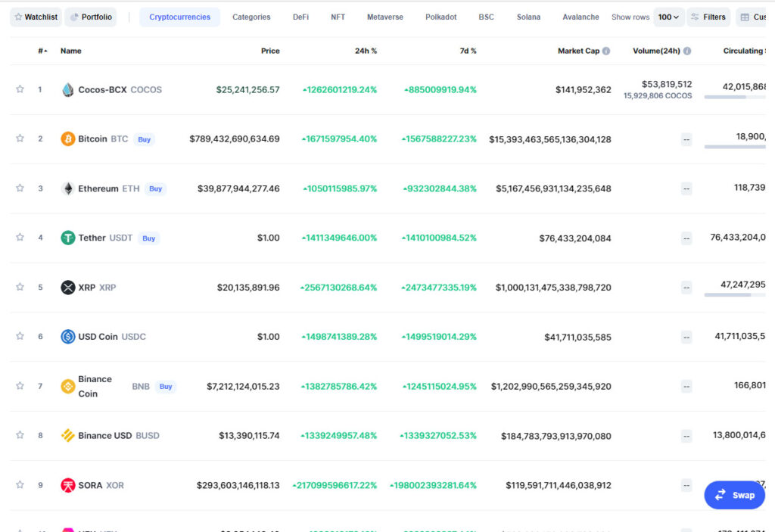This screenshot has width=775, height=532.
Task: Star Binance Coin in the table
Action: pos(20,386)
